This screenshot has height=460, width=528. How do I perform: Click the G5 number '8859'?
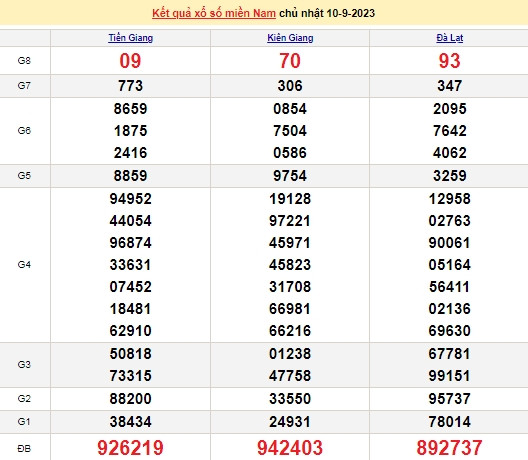pyautogui.click(x=130, y=176)
